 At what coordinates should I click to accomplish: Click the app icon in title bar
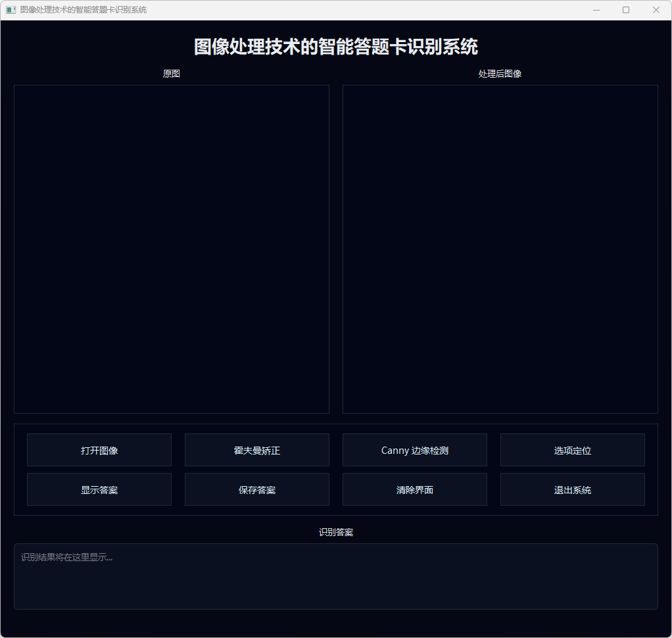point(11,10)
